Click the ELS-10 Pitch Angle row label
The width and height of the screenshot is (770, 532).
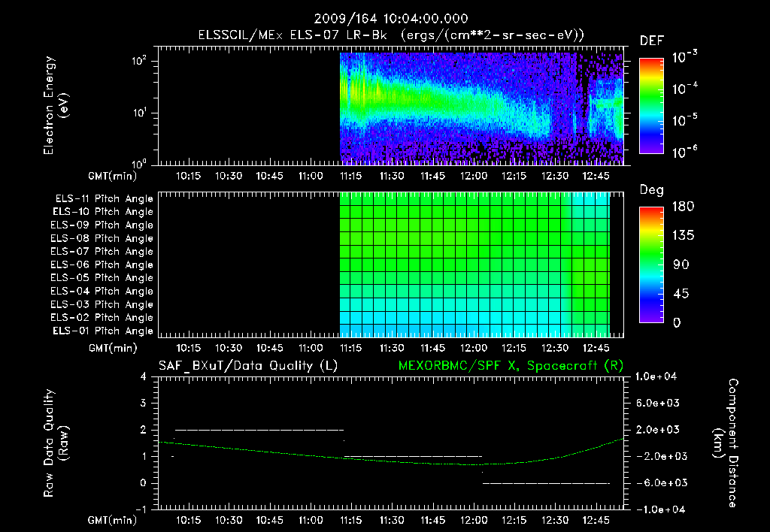pyautogui.click(x=103, y=212)
